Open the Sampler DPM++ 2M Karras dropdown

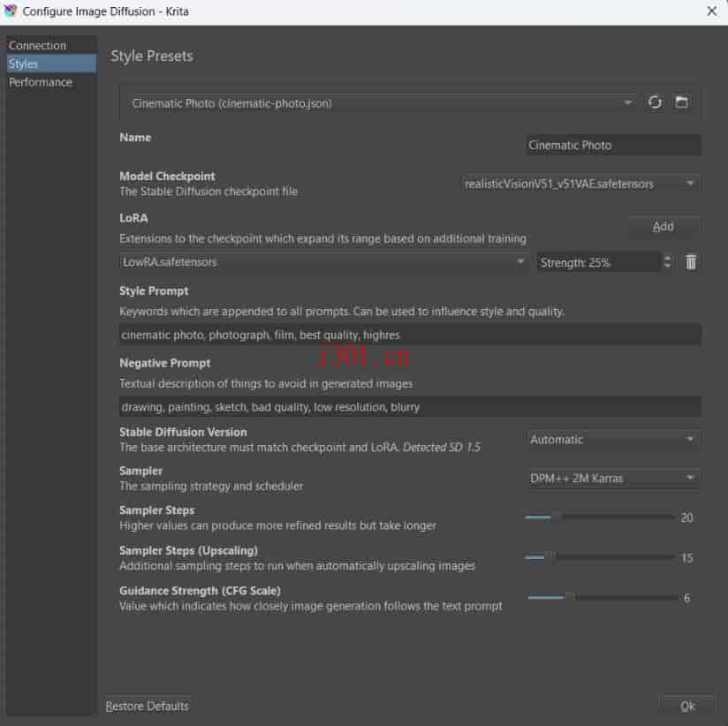pos(613,478)
